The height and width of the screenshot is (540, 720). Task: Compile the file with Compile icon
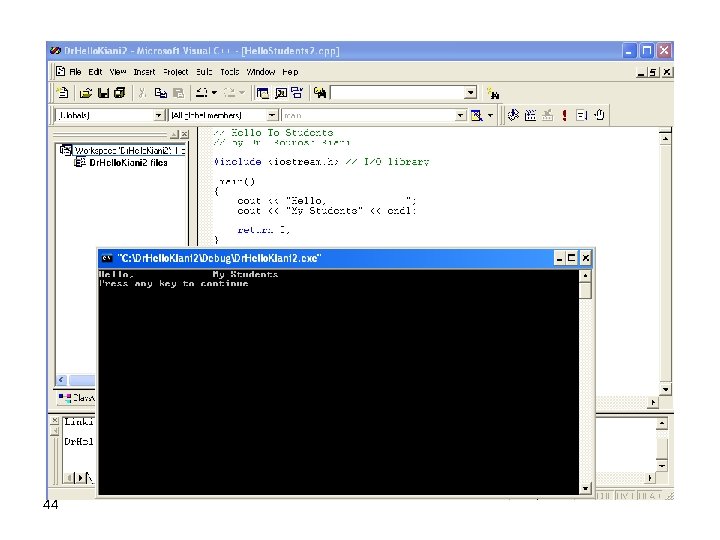tap(513, 115)
